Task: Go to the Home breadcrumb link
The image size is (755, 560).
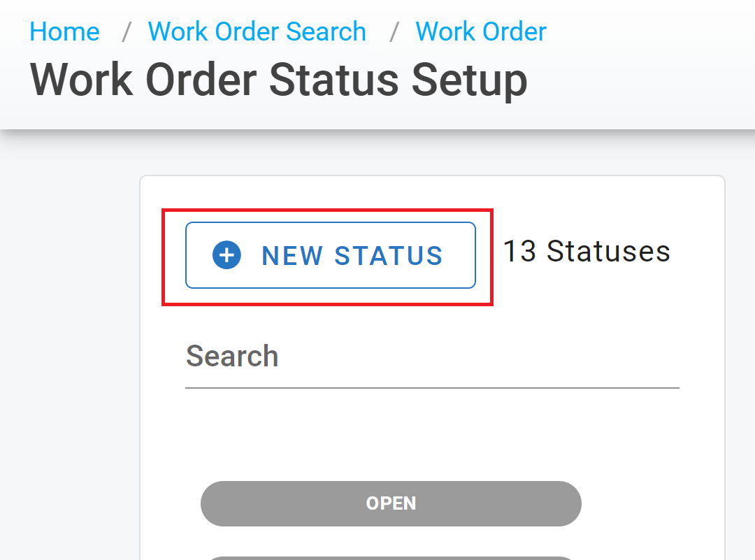Action: [64, 31]
